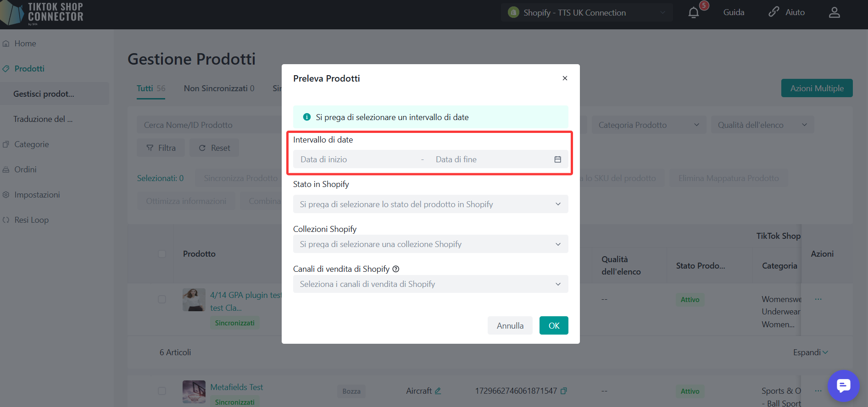Screen dimensions: 868x407
Task: Check the 4/14 GPA plugin test product
Action: tap(162, 299)
